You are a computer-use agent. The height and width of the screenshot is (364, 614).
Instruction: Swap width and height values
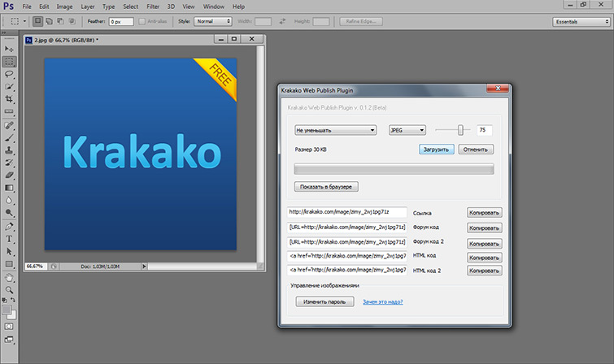pyautogui.click(x=282, y=21)
